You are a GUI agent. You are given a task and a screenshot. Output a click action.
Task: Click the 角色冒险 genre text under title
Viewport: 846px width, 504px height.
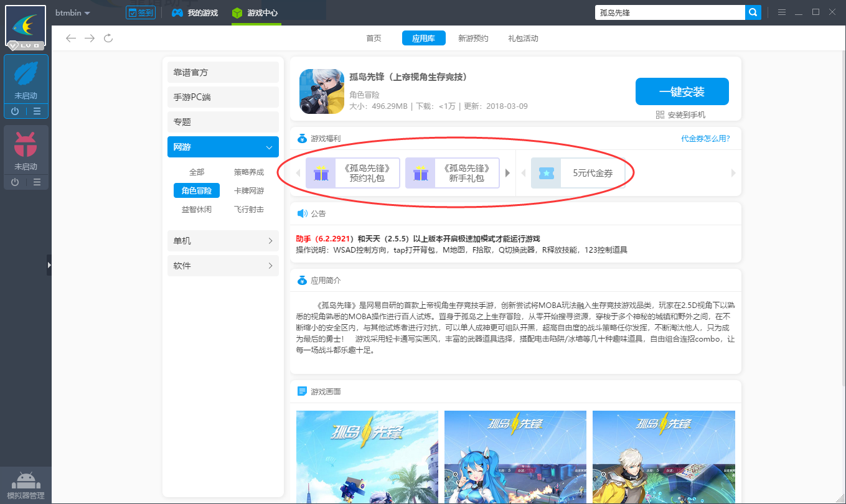364,95
